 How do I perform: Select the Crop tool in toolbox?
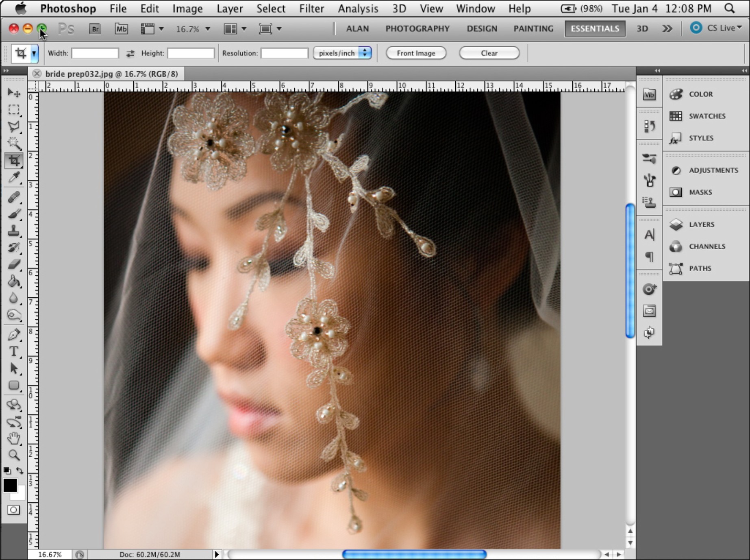pos(14,160)
